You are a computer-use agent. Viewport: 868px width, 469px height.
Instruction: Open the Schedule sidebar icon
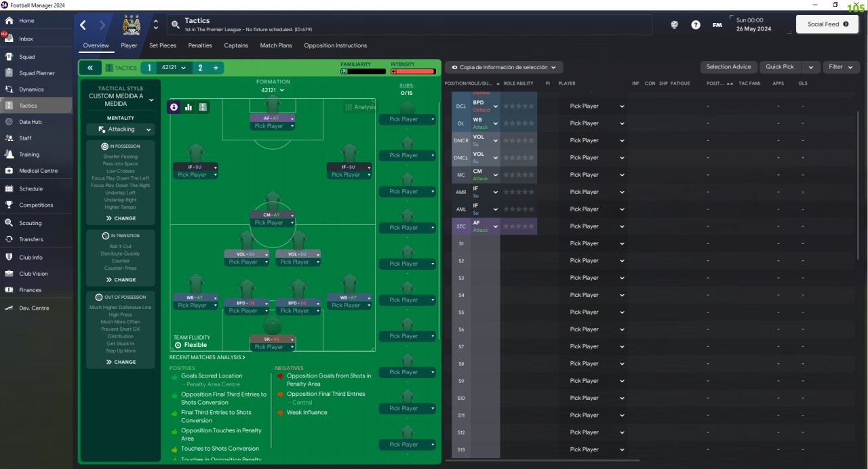pos(9,189)
